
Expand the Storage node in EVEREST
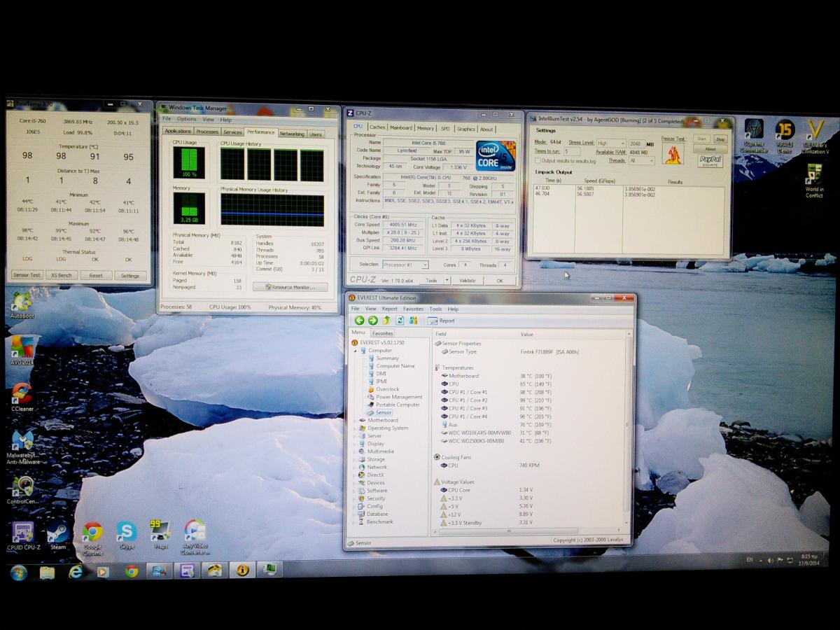click(x=355, y=459)
